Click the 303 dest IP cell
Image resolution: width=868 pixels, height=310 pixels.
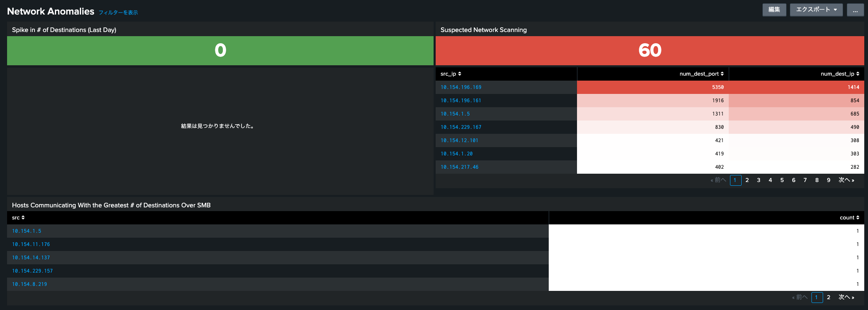click(x=796, y=154)
